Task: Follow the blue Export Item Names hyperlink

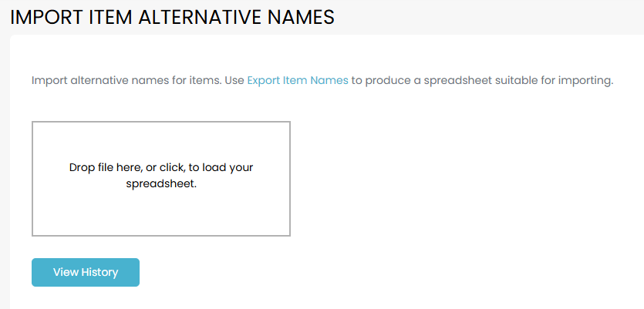Action: (x=298, y=80)
